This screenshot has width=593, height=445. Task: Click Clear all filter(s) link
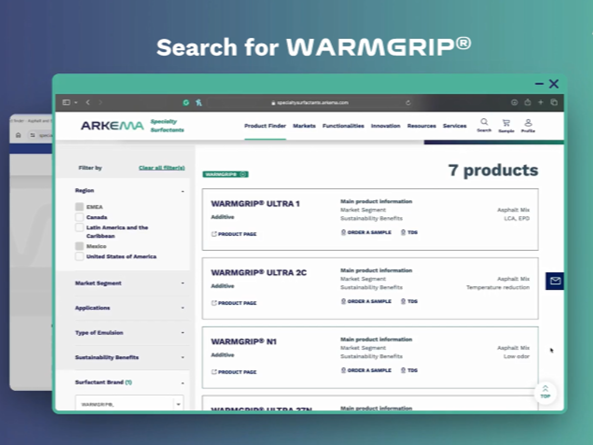[162, 168]
